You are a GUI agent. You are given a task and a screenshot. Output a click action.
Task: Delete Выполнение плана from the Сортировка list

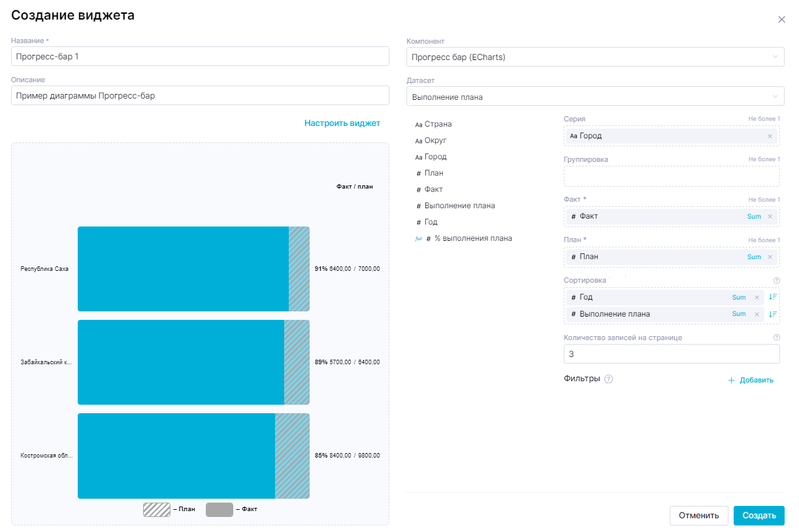[x=757, y=314]
